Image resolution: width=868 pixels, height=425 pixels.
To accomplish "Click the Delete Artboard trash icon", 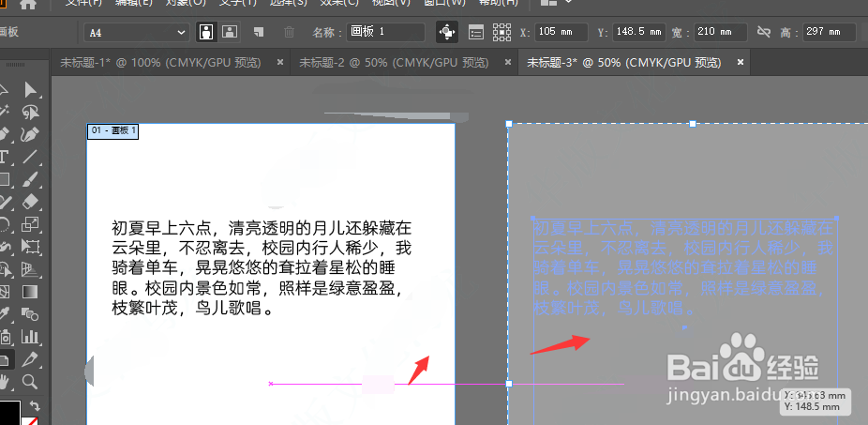I will 289,32.
